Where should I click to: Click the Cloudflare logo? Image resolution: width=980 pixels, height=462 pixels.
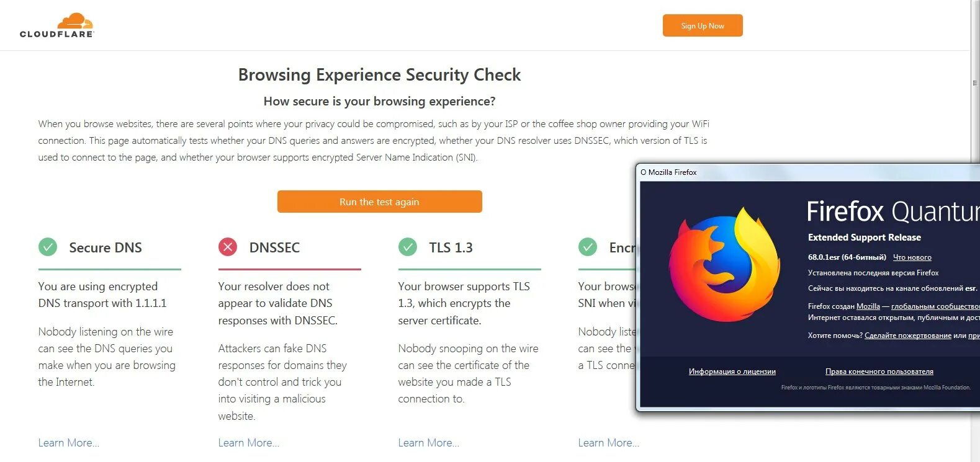pos(57,25)
